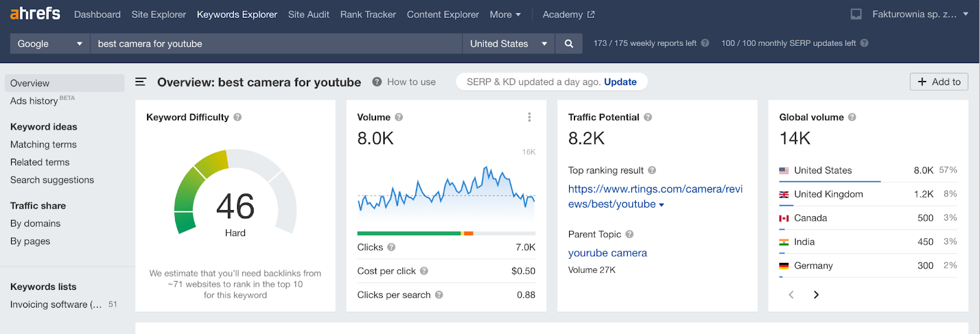The width and height of the screenshot is (980, 334).
Task: Click the Keyword Difficulty gauge
Action: tap(235, 193)
